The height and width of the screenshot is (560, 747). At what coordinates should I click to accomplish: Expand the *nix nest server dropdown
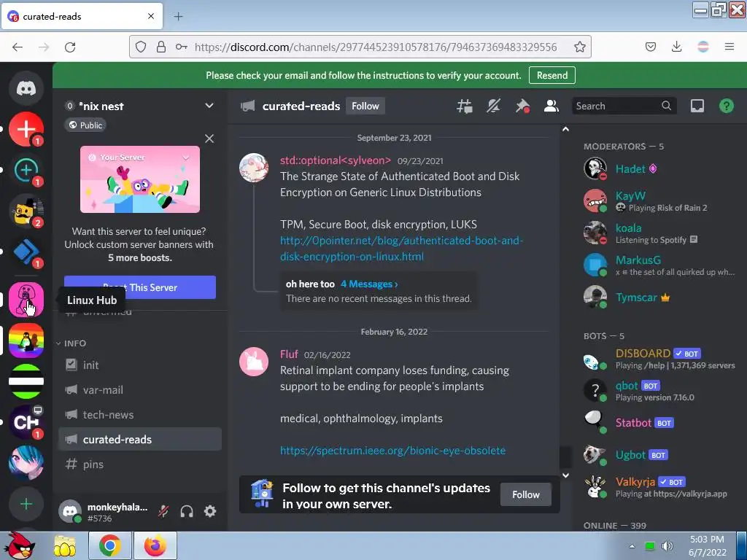tap(209, 106)
